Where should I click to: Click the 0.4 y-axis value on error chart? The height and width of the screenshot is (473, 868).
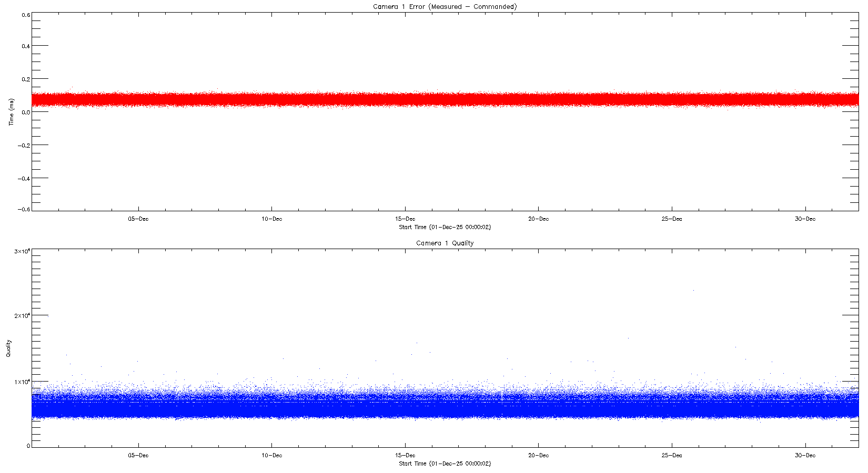(25, 46)
